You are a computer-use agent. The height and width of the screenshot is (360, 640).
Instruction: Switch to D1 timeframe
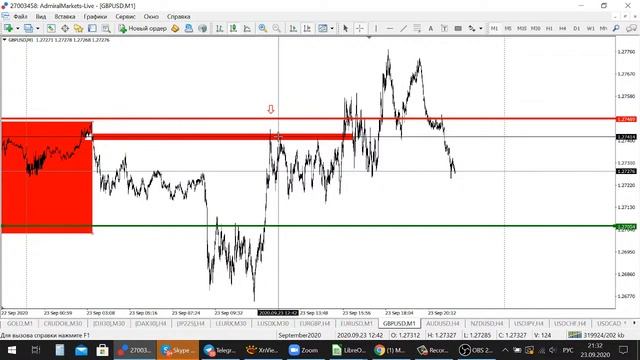tap(576, 28)
